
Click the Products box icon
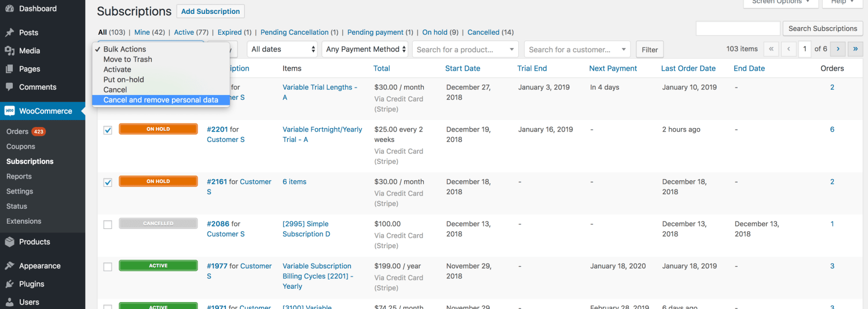coord(10,242)
